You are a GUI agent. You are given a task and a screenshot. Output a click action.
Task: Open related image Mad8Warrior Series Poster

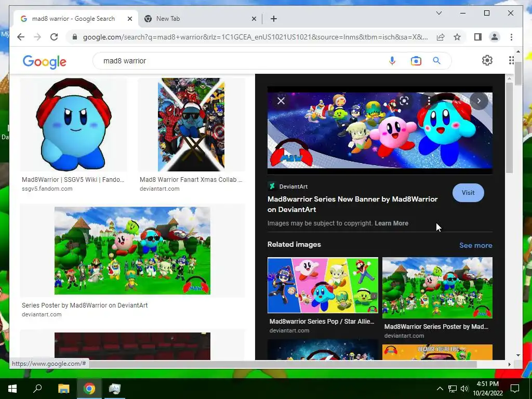(x=437, y=288)
